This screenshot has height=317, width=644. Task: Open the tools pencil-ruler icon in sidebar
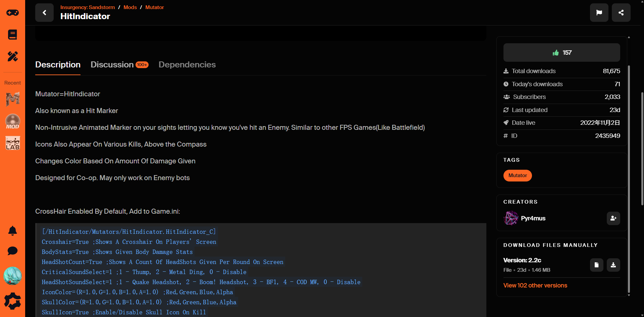[x=12, y=56]
